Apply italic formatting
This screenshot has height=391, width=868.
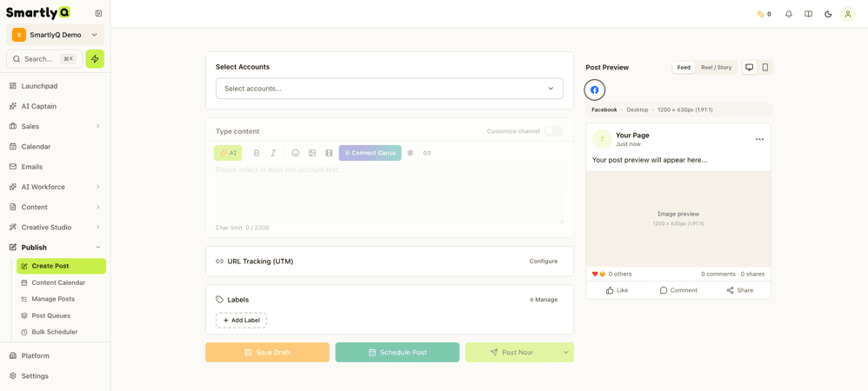point(273,153)
